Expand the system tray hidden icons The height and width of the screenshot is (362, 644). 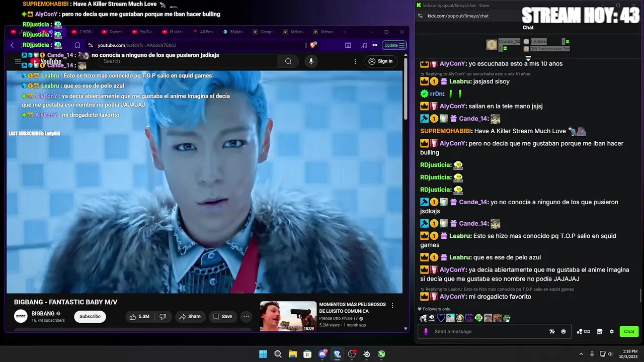tap(581, 354)
